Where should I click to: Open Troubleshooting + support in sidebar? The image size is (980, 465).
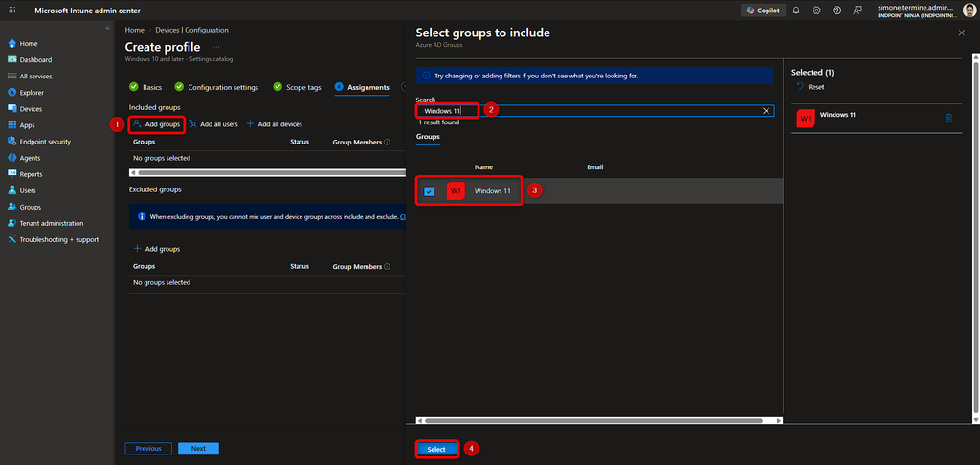tap(57, 239)
